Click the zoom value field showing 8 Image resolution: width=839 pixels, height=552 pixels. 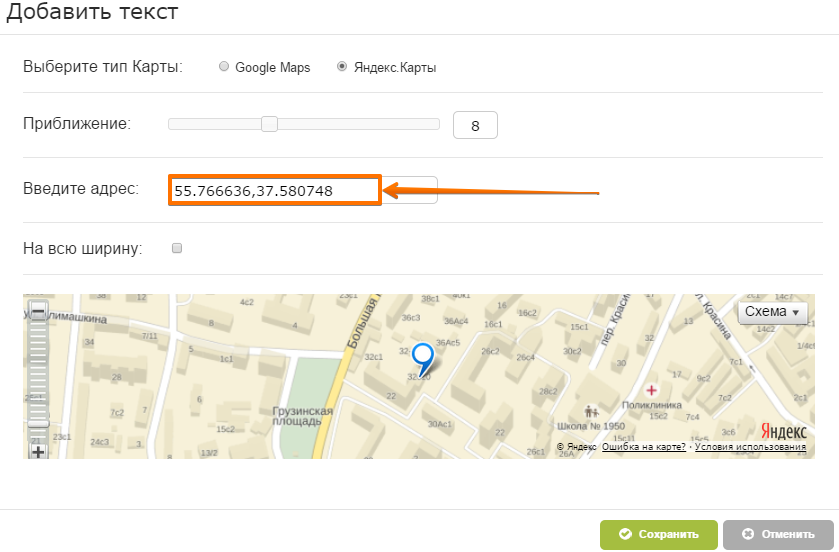coord(475,126)
